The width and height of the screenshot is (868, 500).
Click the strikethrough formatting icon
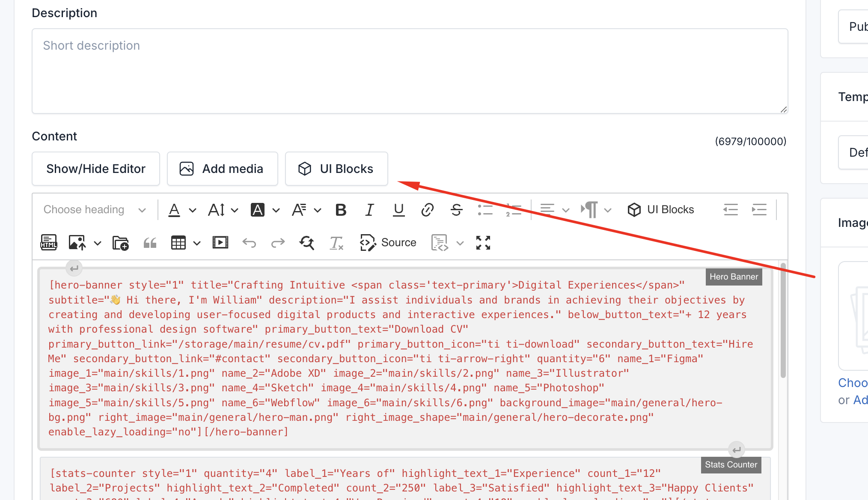point(456,209)
